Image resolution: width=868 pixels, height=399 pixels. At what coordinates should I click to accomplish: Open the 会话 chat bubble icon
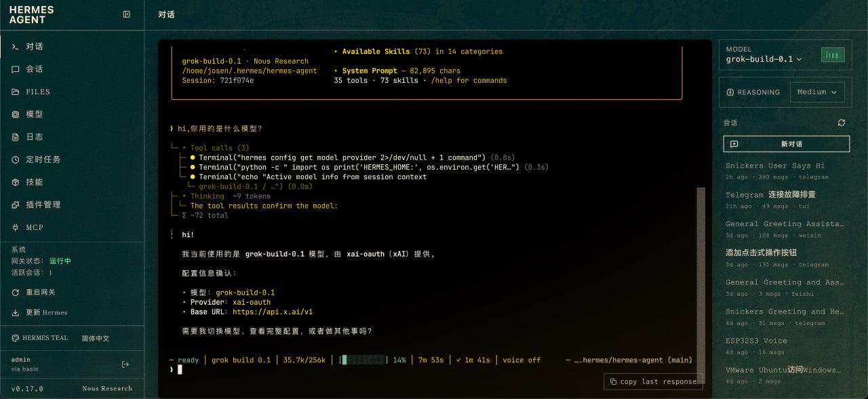click(x=15, y=69)
